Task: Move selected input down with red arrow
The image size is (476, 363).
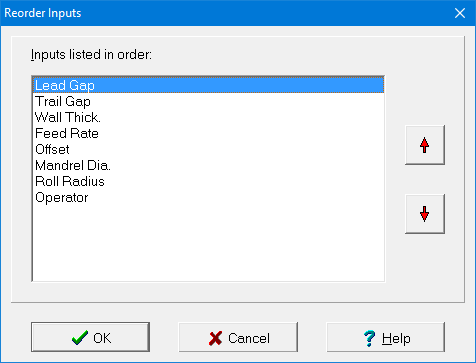Action: (425, 214)
